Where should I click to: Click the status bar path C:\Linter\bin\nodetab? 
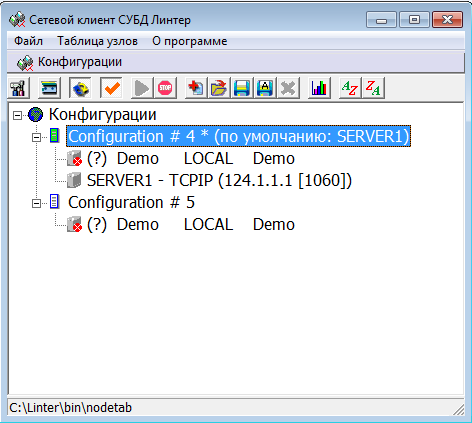click(x=70, y=408)
